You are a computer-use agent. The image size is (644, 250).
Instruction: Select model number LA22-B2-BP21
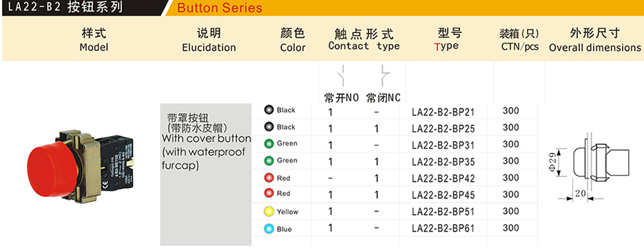coord(443,112)
